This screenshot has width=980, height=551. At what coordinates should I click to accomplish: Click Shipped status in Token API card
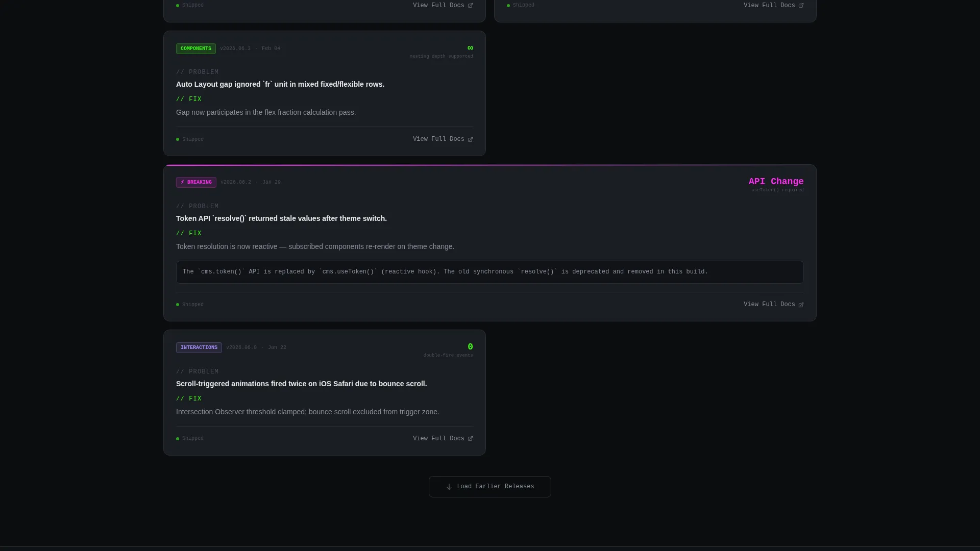[190, 305]
